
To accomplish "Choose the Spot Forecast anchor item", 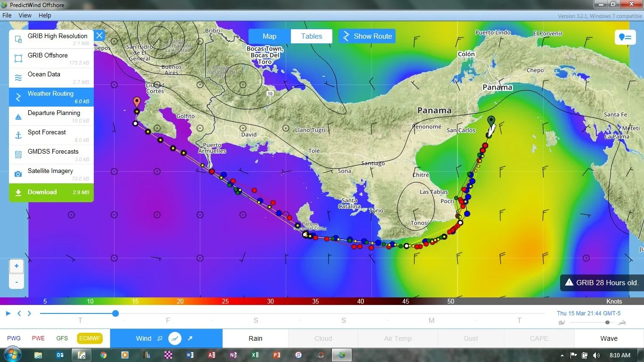I will (x=51, y=136).
